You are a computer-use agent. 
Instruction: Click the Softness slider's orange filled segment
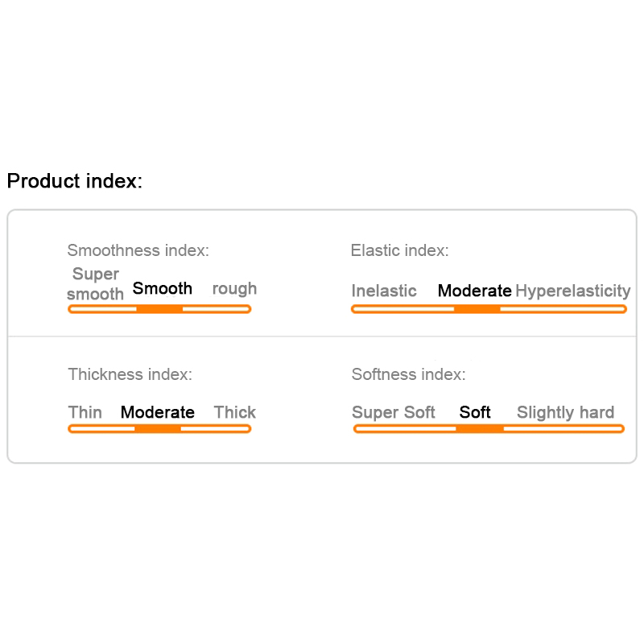[480, 429]
